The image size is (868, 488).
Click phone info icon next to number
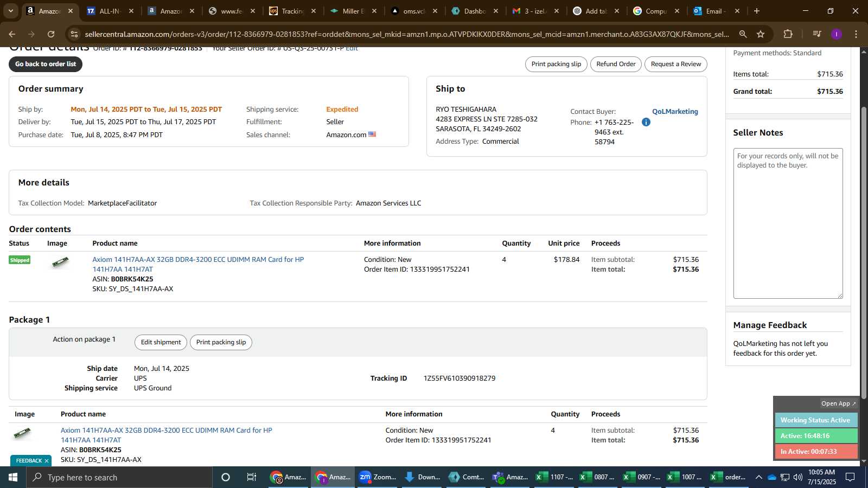[x=646, y=122]
